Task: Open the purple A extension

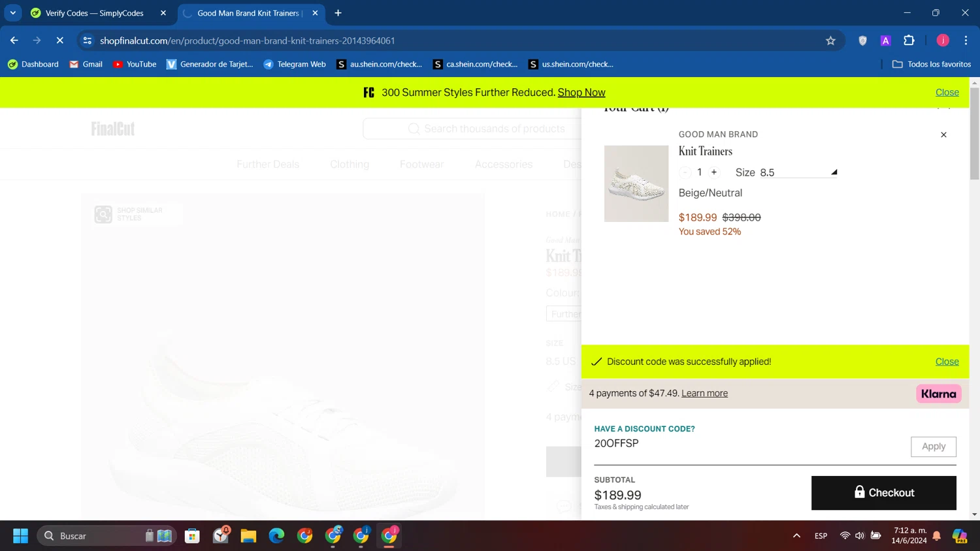Action: (x=885, y=40)
